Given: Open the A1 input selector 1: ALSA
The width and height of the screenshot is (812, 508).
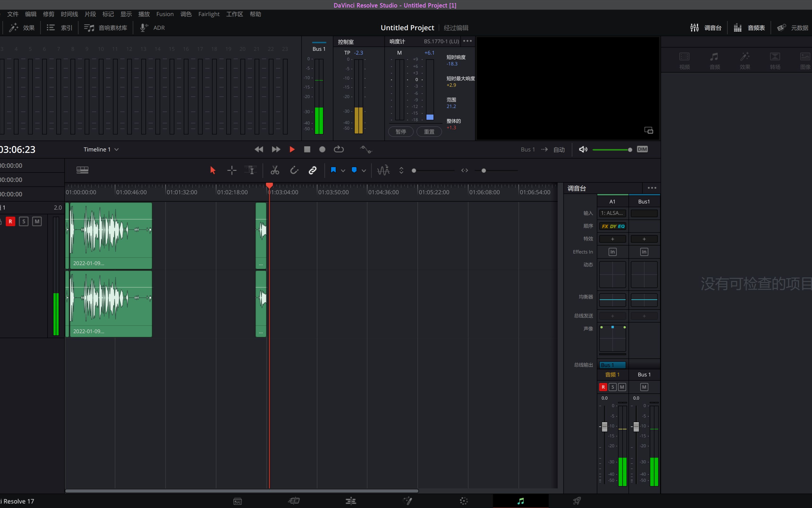Looking at the screenshot, I should click(x=612, y=213).
